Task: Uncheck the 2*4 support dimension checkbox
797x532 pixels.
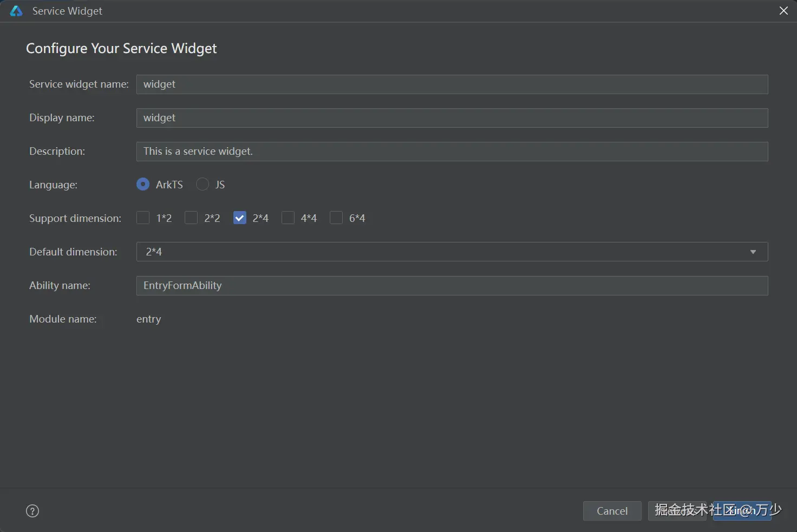Action: pyautogui.click(x=239, y=218)
